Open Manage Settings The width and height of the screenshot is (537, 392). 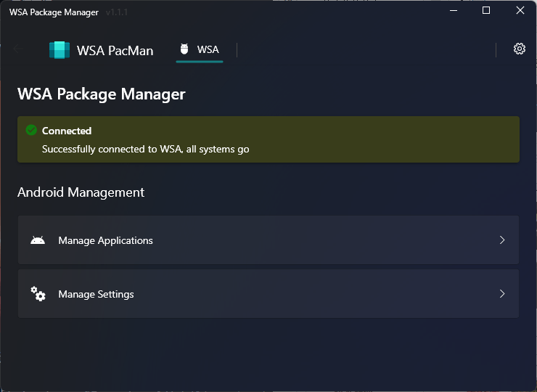[x=268, y=294]
